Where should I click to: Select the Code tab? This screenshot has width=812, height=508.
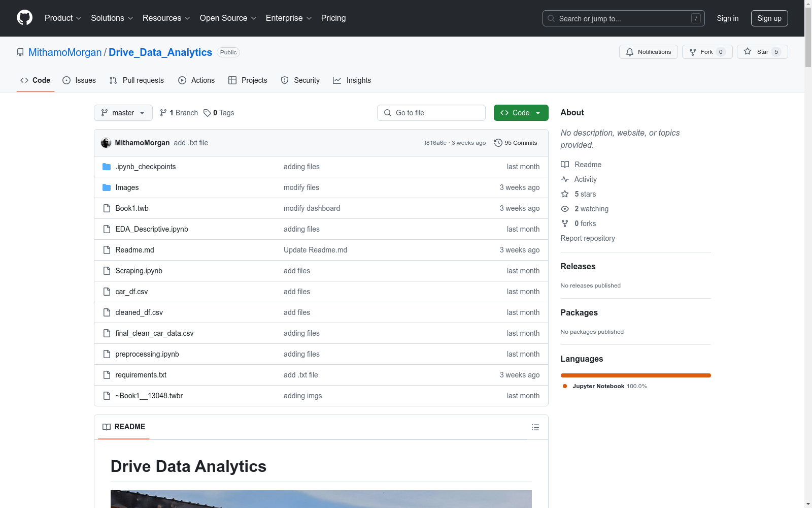pos(36,80)
